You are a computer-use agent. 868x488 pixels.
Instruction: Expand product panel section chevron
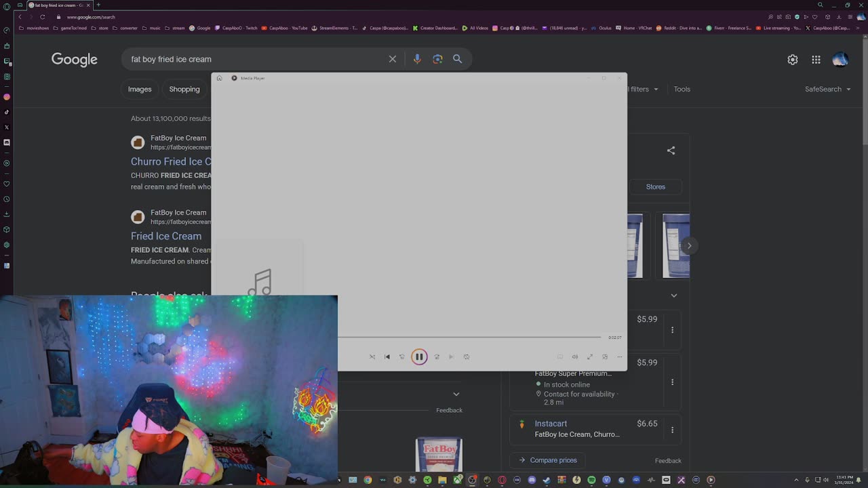pos(674,296)
